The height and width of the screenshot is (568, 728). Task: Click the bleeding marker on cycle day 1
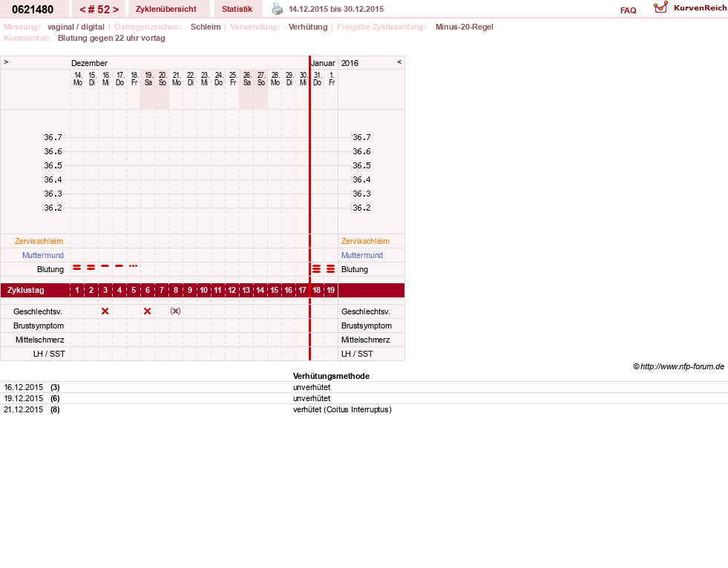coord(77,267)
